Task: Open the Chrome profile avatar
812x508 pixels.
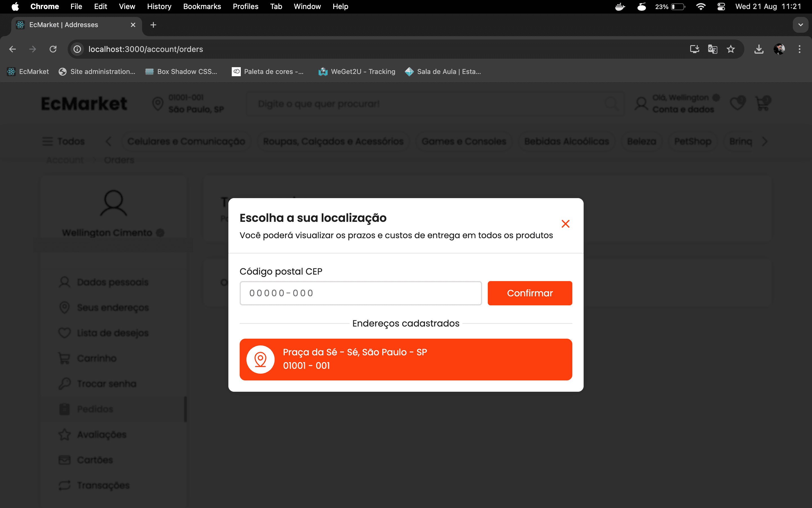Action: [x=779, y=49]
